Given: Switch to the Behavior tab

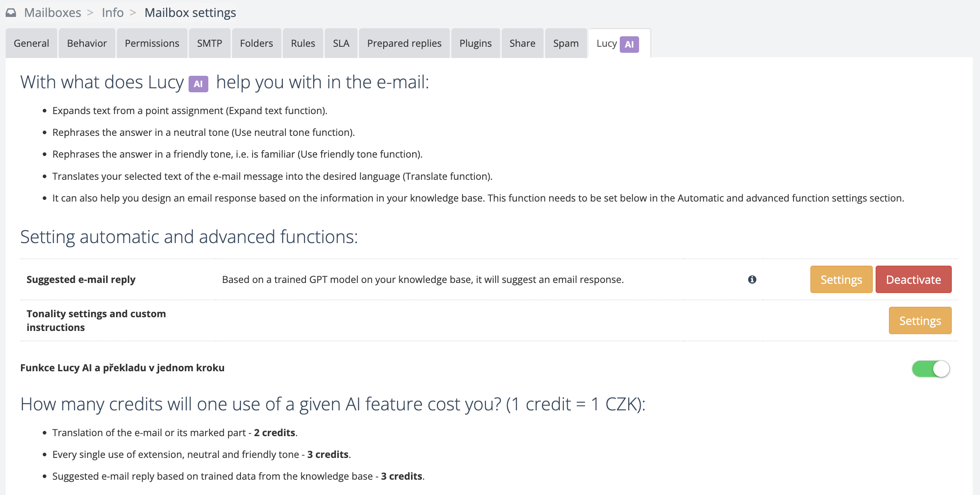Looking at the screenshot, I should [87, 43].
